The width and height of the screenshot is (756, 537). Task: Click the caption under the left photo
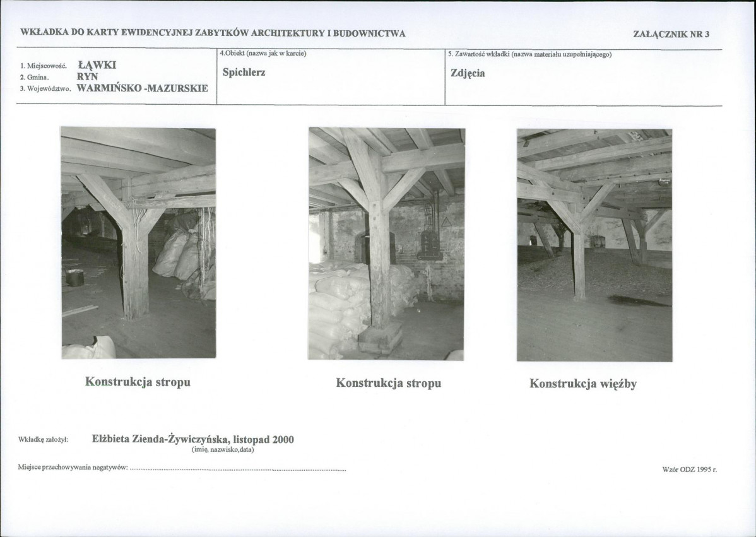138,382
